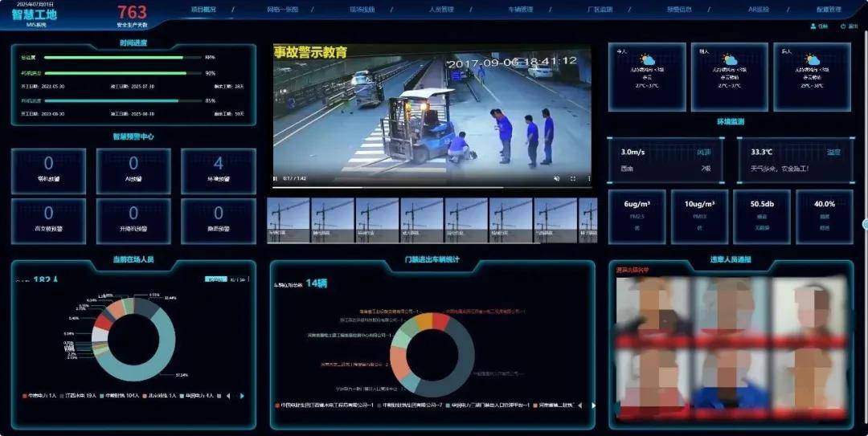
Task: Click the third day's weather forecast icon
Action: [x=812, y=60]
